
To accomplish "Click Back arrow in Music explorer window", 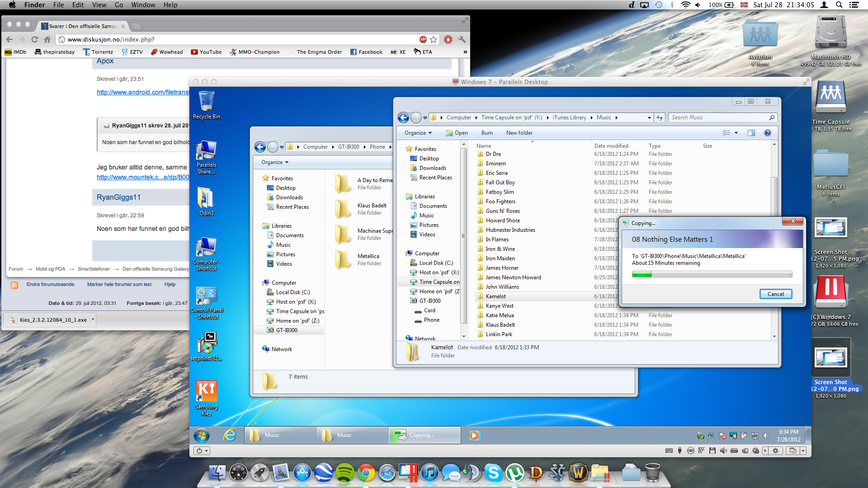I will [403, 117].
